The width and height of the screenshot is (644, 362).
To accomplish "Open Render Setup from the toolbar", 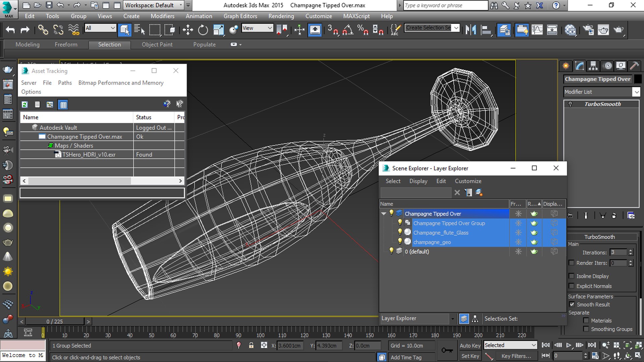I will (588, 30).
